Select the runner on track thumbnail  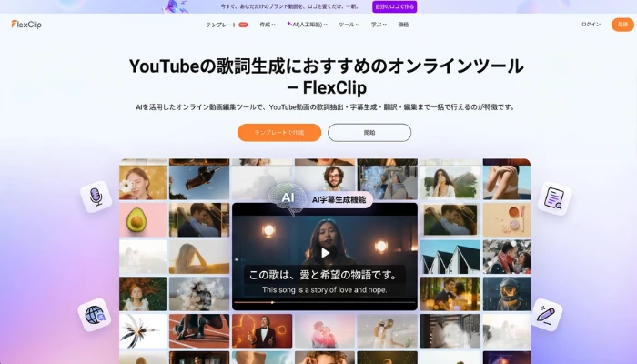point(199,330)
